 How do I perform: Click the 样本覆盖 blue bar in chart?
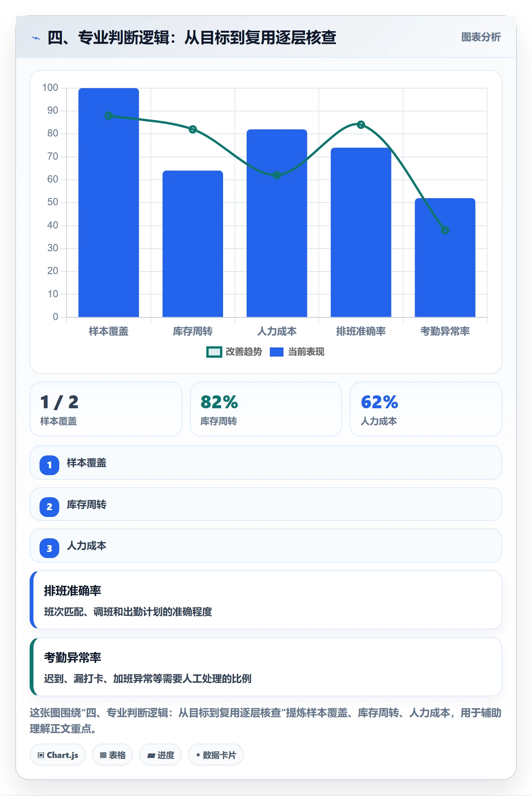pos(109,203)
